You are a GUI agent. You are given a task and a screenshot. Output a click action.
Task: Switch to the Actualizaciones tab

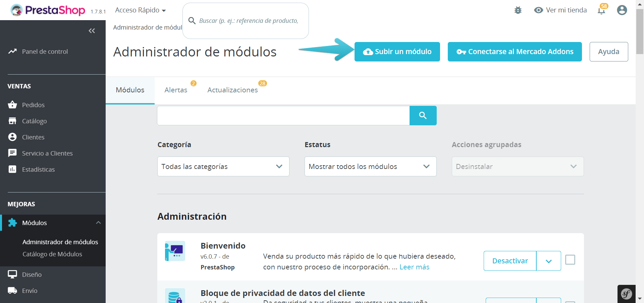232,90
